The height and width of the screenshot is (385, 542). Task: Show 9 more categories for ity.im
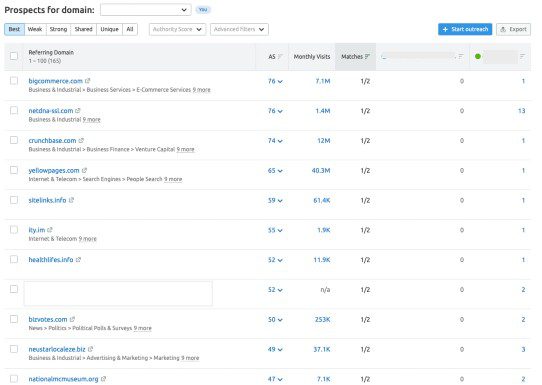pyautogui.click(x=87, y=239)
